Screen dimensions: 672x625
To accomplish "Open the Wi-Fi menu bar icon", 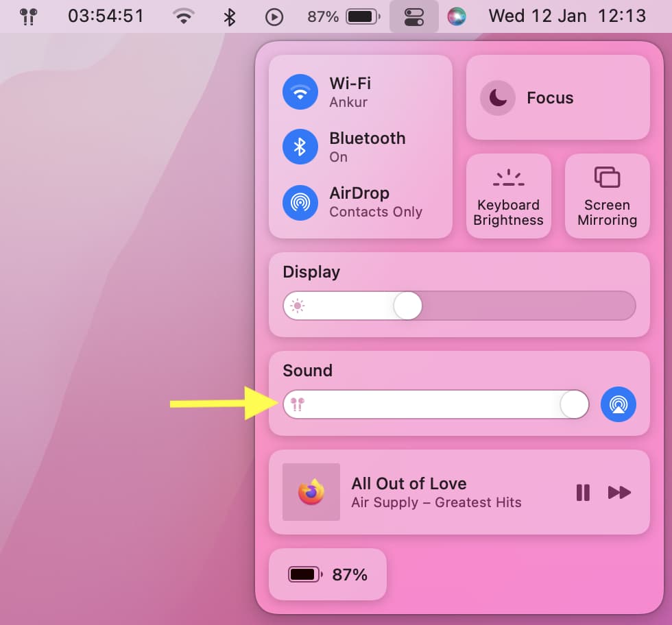I will (184, 16).
